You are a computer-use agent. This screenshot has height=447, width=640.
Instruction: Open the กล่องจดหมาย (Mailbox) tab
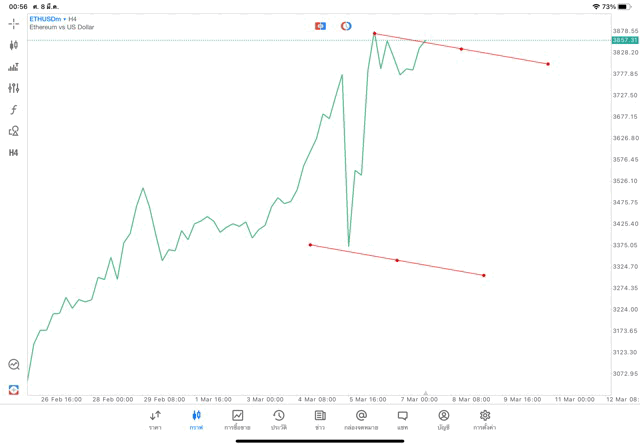361,419
